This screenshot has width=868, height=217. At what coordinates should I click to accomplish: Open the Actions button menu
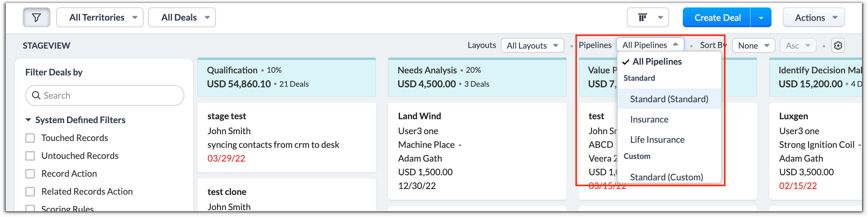pos(814,18)
